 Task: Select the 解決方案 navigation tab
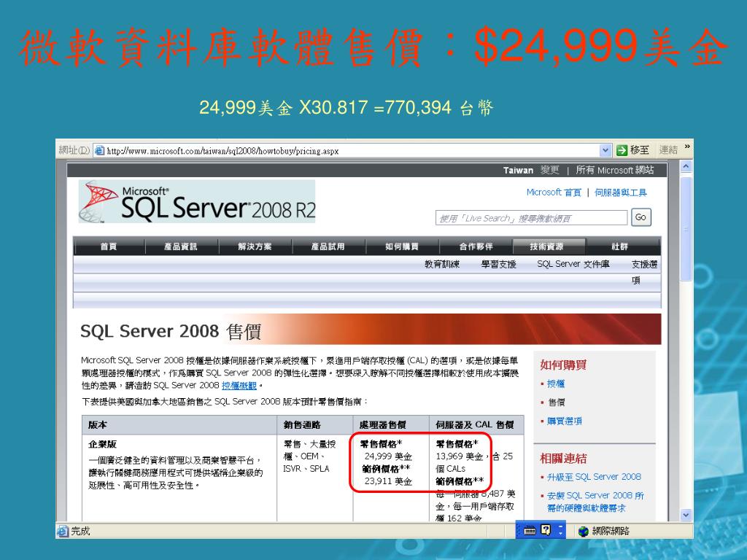point(255,246)
